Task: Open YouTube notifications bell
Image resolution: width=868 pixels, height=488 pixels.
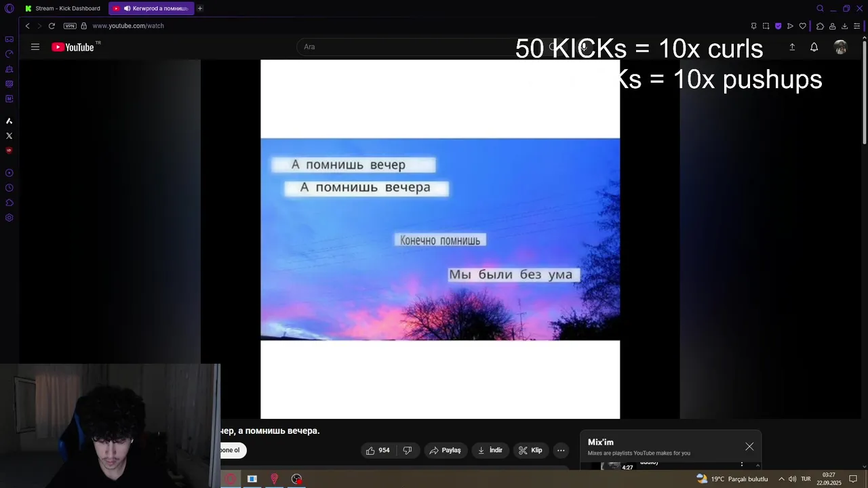Action: tap(814, 47)
